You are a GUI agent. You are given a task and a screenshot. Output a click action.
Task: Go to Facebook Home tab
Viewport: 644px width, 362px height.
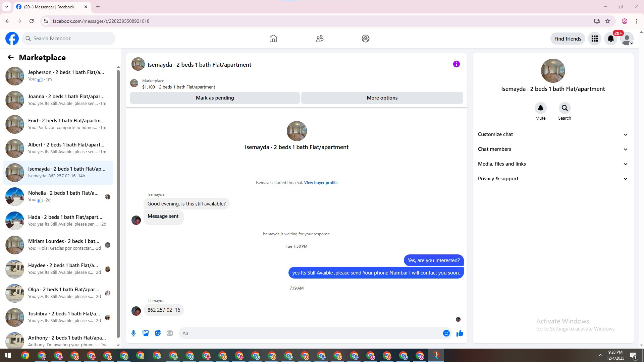click(273, 39)
